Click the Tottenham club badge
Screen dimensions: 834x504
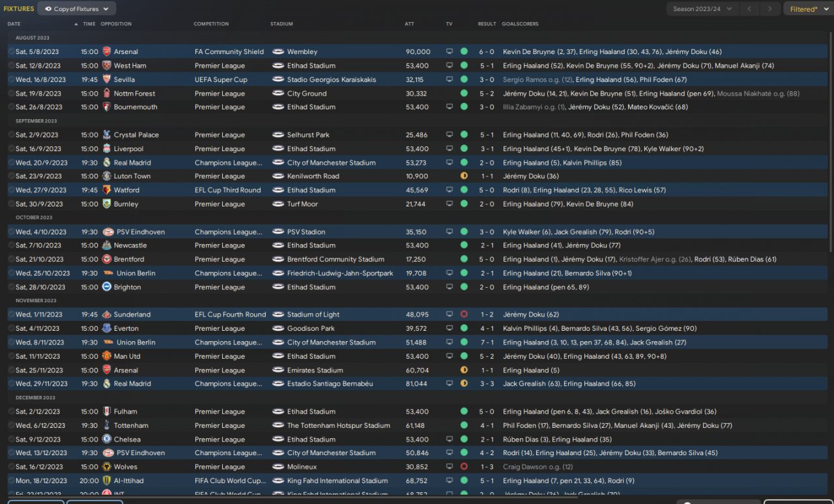107,425
